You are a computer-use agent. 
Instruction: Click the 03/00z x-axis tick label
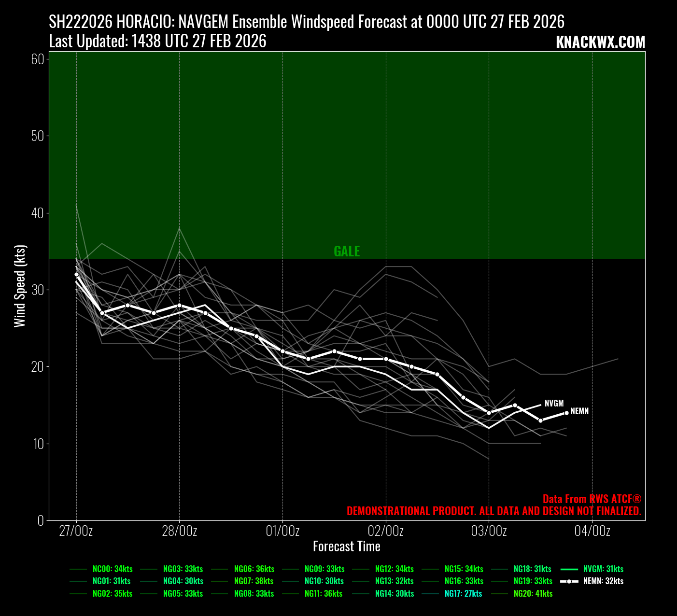tap(489, 531)
